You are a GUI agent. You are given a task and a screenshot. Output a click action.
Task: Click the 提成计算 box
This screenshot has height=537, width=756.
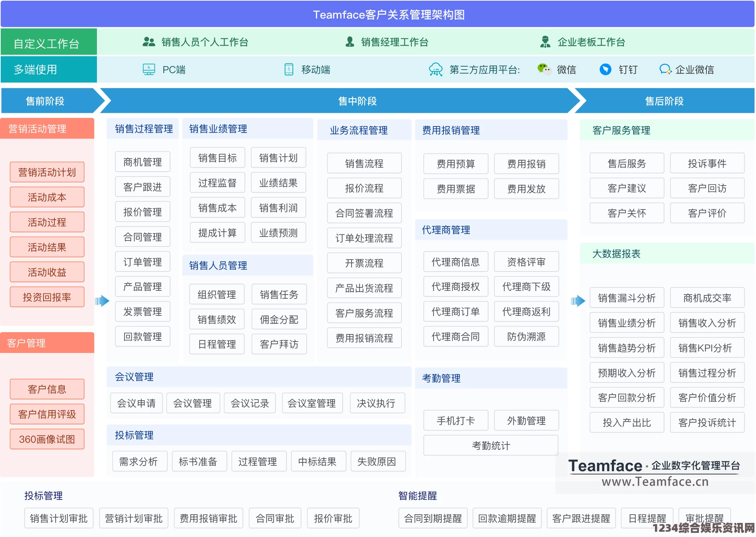tap(218, 233)
